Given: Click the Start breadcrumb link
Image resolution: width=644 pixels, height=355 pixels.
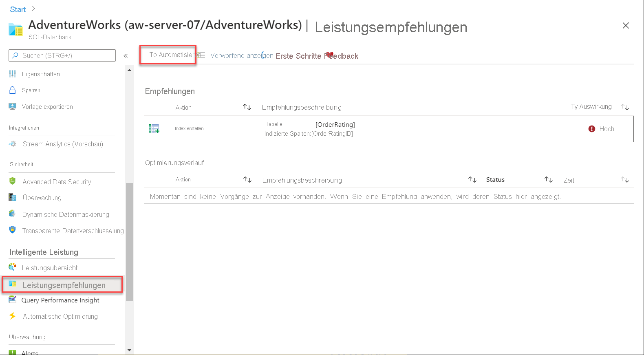Looking at the screenshot, I should 18,9.
